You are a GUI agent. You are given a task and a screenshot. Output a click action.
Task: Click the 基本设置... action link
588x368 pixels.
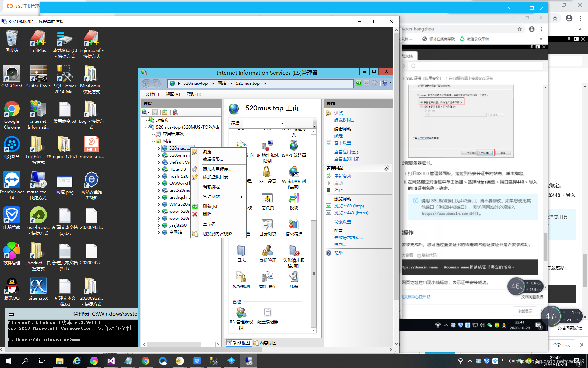(x=344, y=143)
